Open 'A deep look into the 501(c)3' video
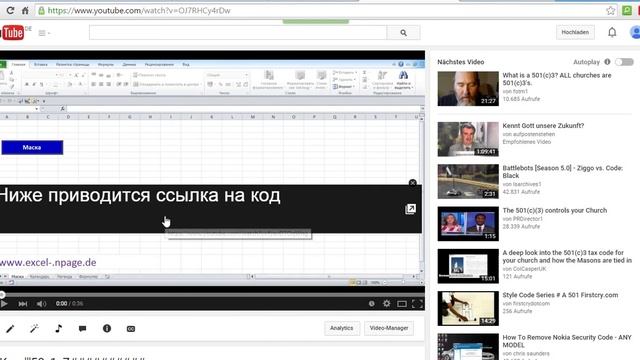This screenshot has width=640, height=360. coord(567,256)
